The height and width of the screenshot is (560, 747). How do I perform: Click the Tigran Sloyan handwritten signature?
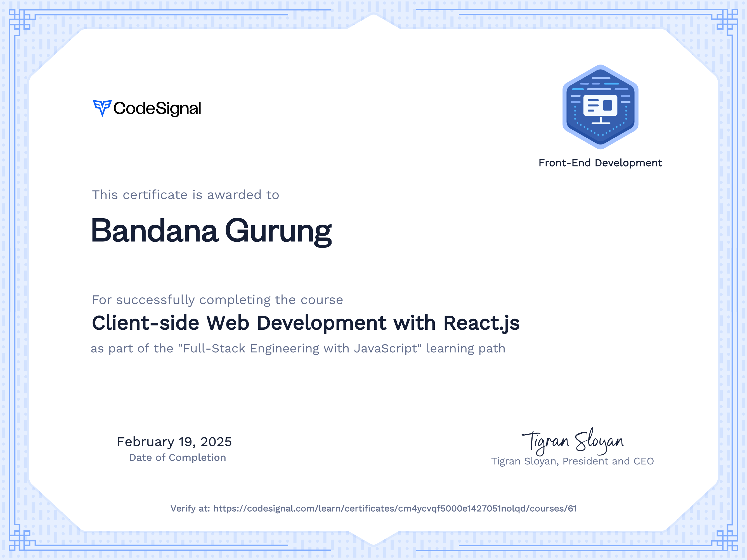[573, 441]
